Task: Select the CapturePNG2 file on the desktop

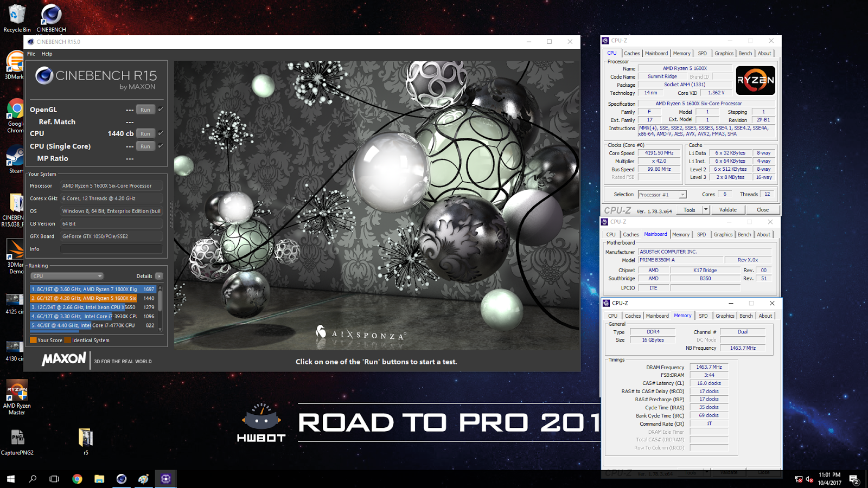Action: (17, 442)
